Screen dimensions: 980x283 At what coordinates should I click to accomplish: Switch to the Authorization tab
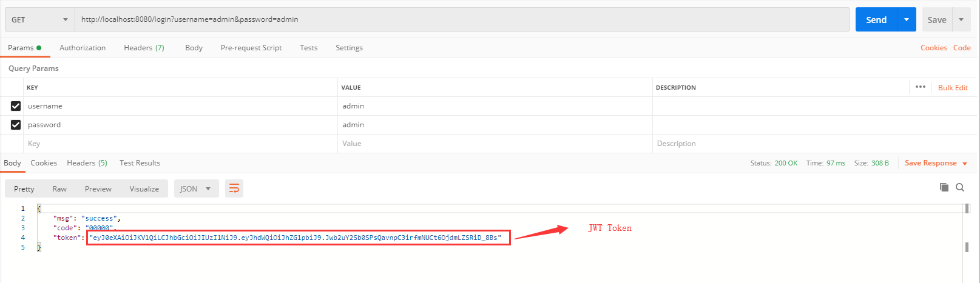[83, 48]
